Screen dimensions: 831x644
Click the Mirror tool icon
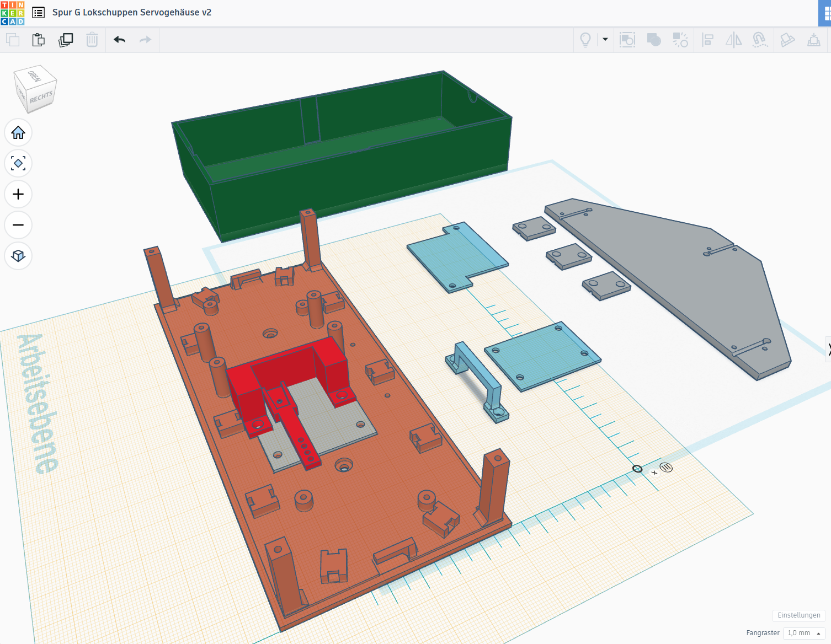pos(733,40)
